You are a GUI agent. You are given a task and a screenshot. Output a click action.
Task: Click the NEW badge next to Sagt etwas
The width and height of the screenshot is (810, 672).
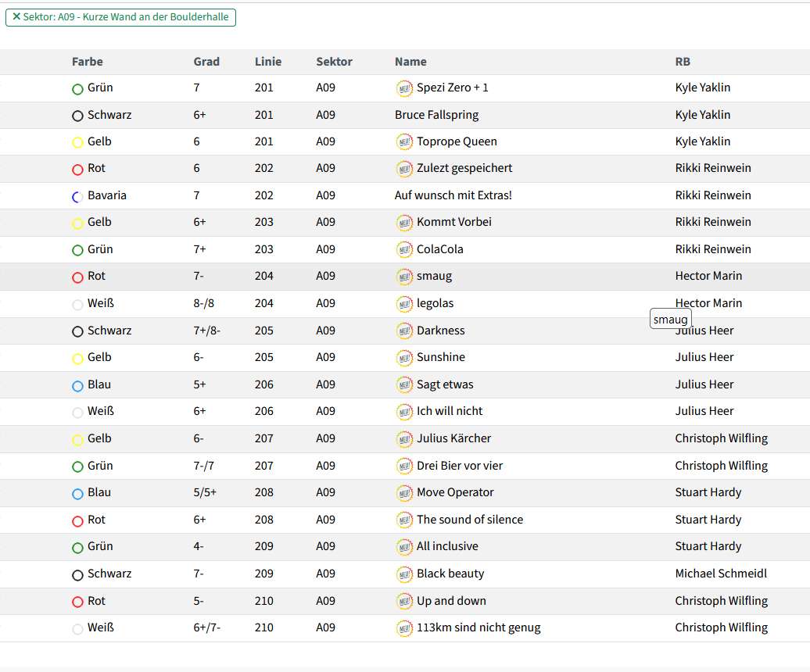404,385
